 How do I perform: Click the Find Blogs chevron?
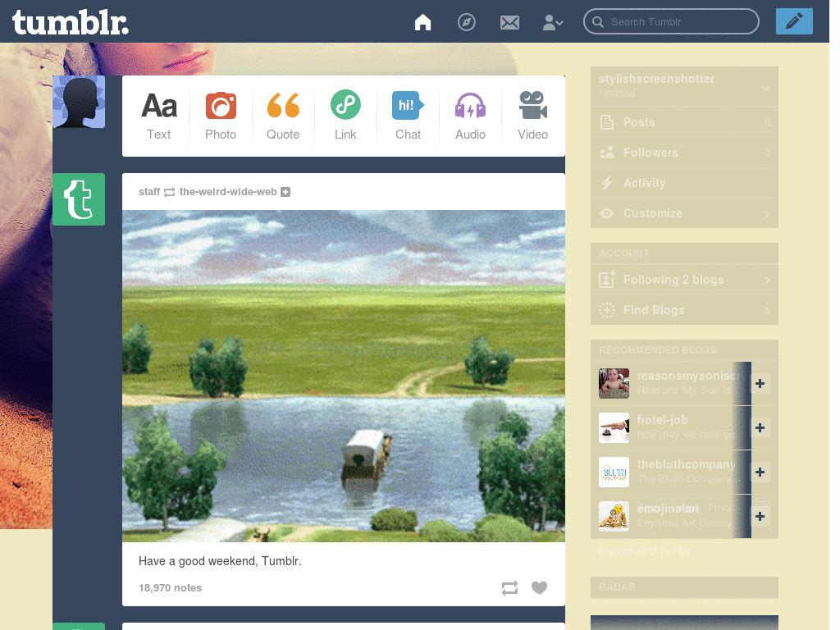pos(767,311)
